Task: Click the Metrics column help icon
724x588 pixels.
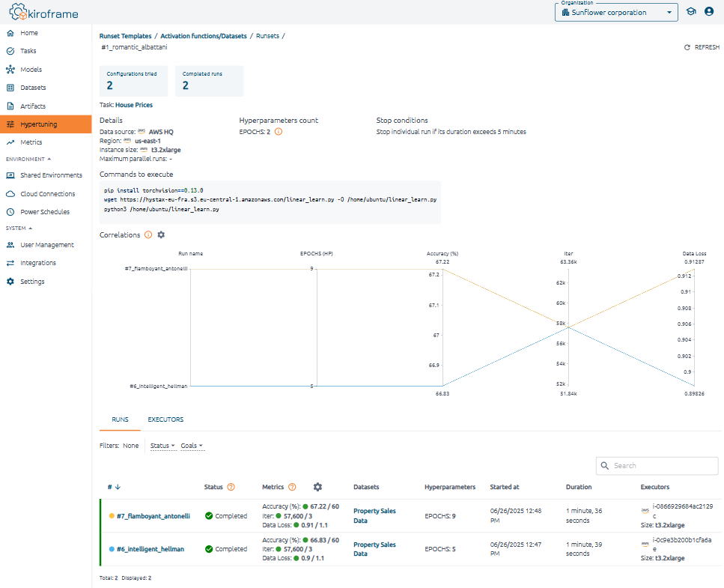Action: tap(292, 487)
